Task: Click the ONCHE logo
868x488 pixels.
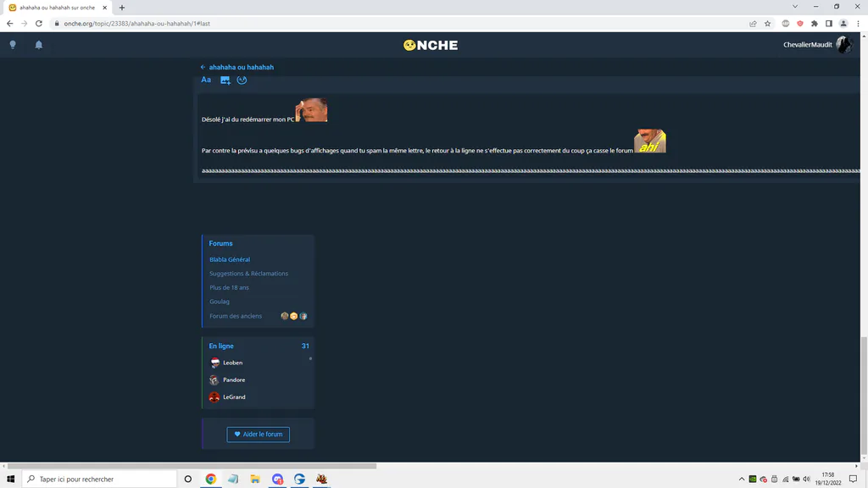Action: pos(431,46)
